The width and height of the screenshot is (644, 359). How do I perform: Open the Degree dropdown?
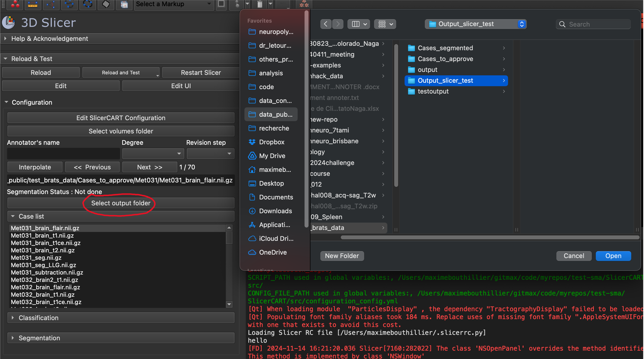point(153,153)
